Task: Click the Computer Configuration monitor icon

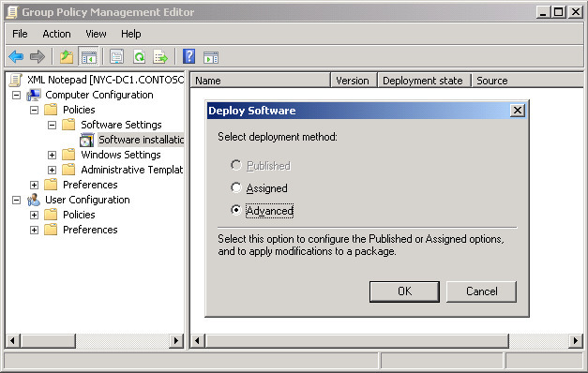Action: tap(34, 95)
